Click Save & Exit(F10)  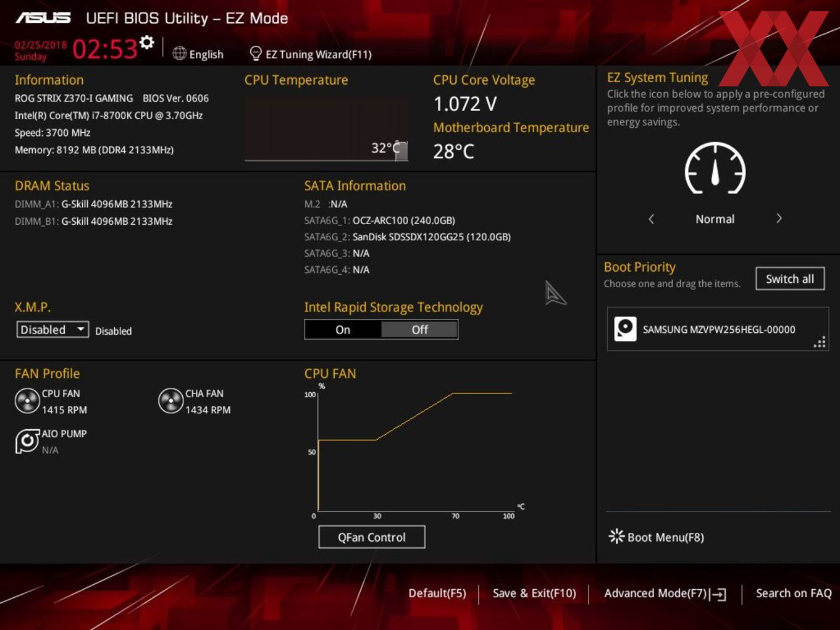click(x=534, y=594)
